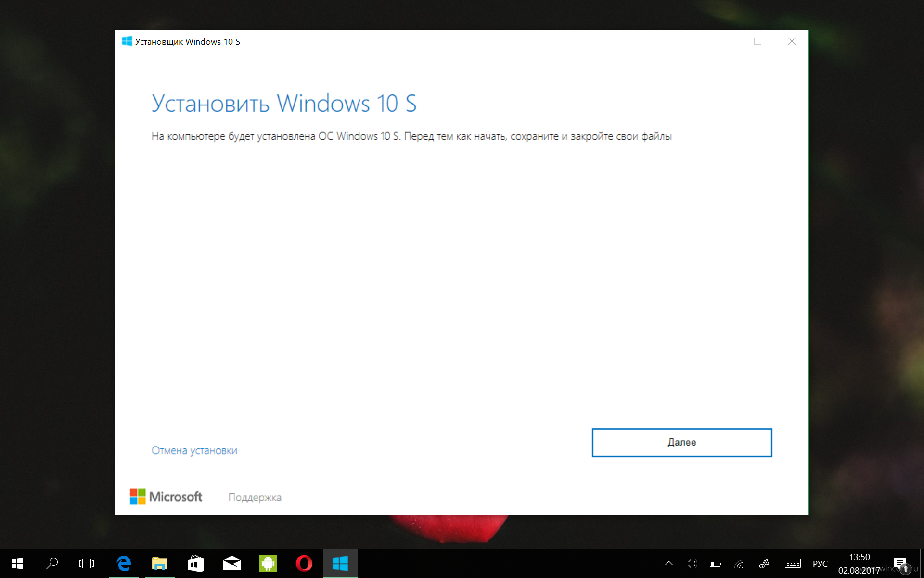Click the Windows icon in installer title bar
Image resolution: width=924 pixels, height=578 pixels.
[x=127, y=41]
